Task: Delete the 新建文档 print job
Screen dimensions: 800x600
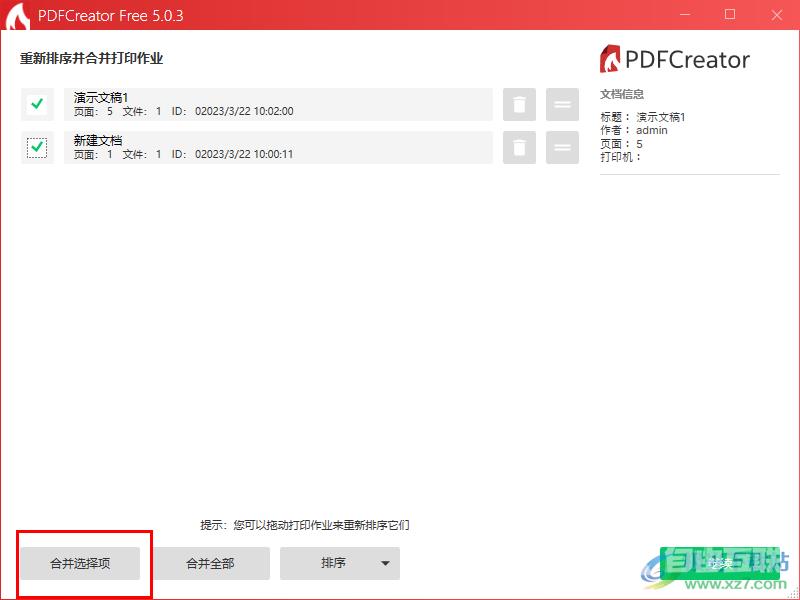Action: [519, 147]
